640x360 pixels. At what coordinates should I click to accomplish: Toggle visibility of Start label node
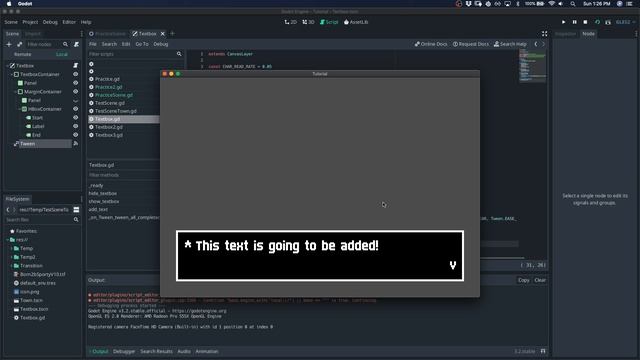click(x=76, y=118)
